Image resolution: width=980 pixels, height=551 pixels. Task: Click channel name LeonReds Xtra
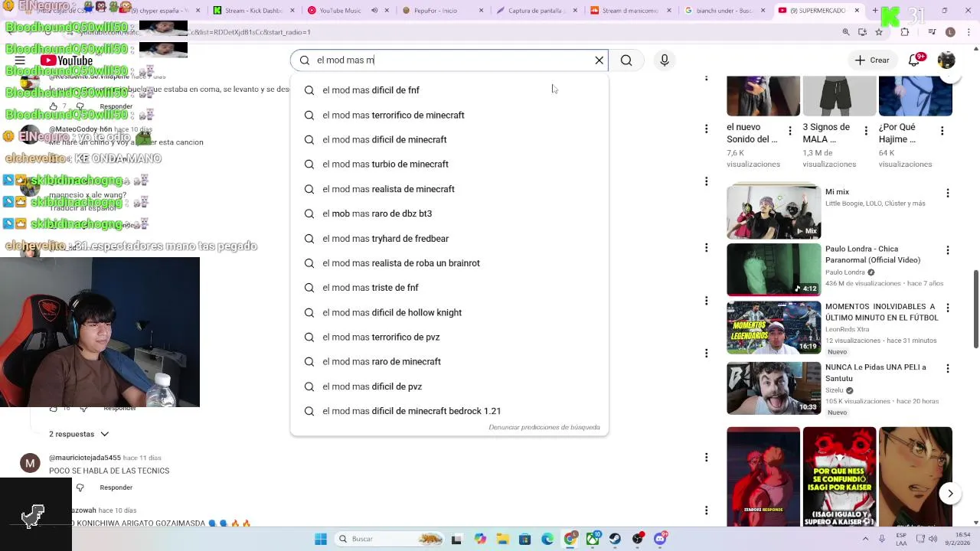(848, 329)
